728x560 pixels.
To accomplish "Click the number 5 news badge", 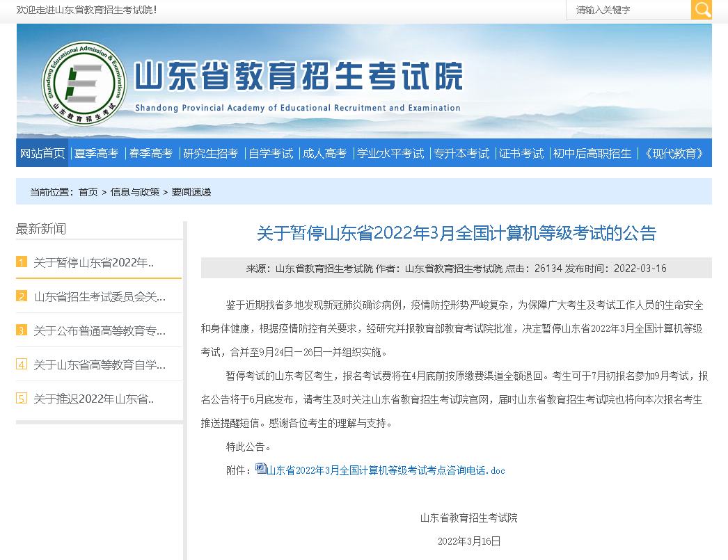I will [x=22, y=399].
